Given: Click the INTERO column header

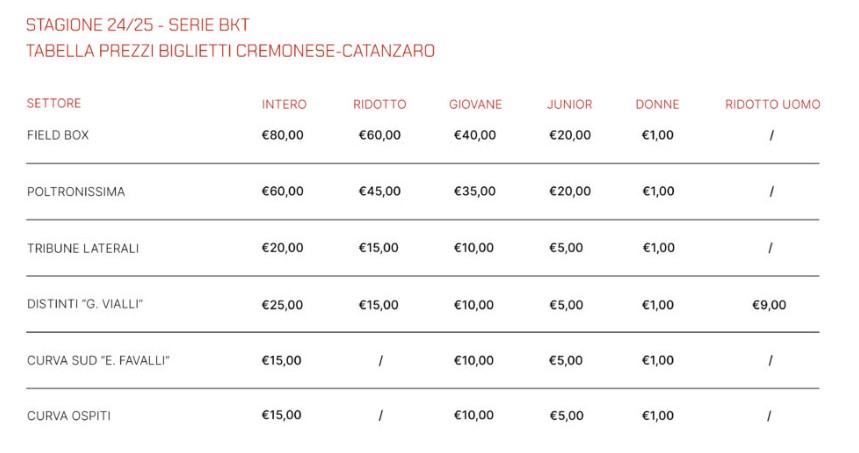Looking at the screenshot, I should coord(284,104).
